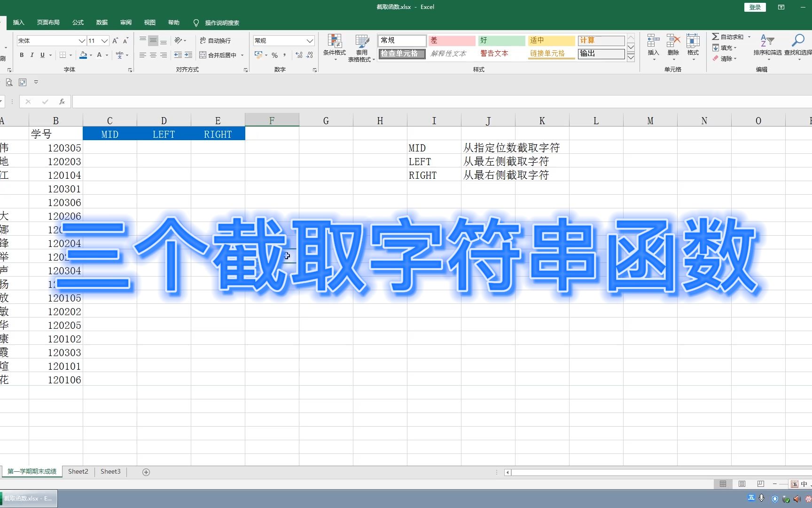
Task: Open number format 常规 dropdown
Action: click(310, 41)
